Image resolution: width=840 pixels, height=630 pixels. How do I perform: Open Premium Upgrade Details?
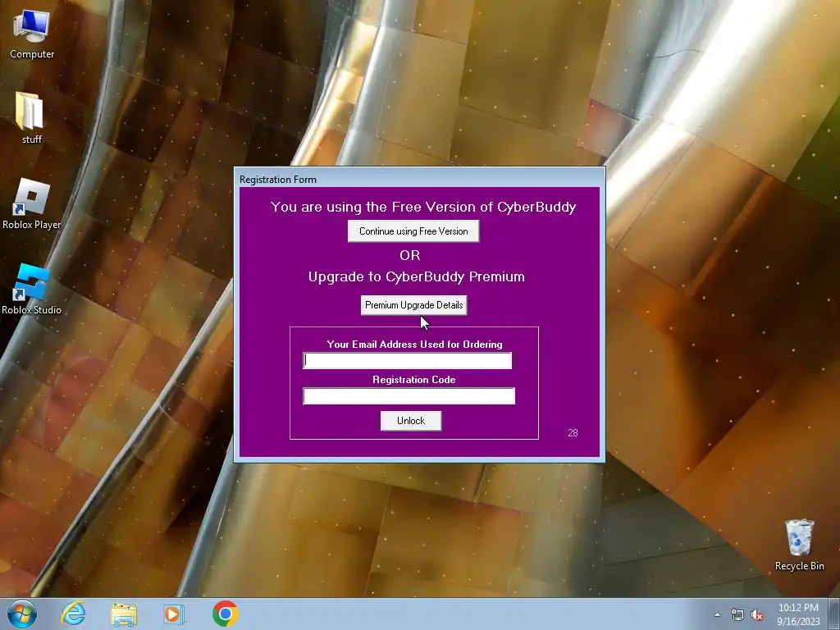413,305
